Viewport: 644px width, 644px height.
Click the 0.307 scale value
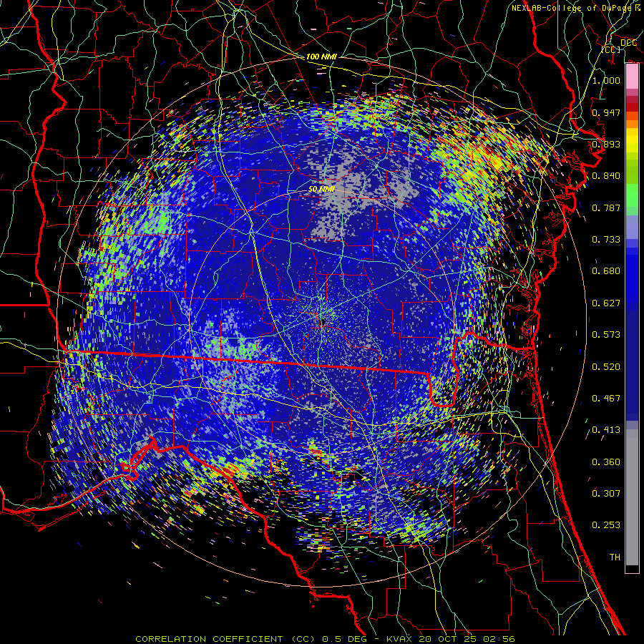[606, 494]
